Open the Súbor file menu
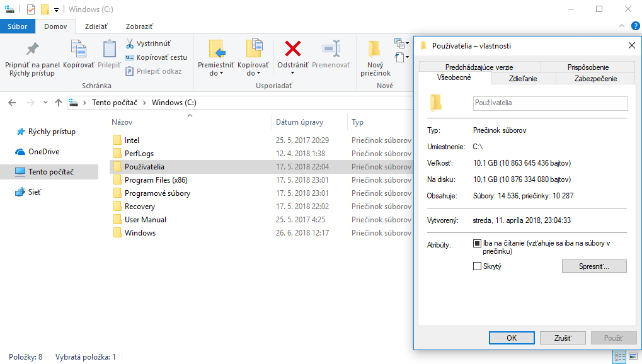 click(x=17, y=26)
